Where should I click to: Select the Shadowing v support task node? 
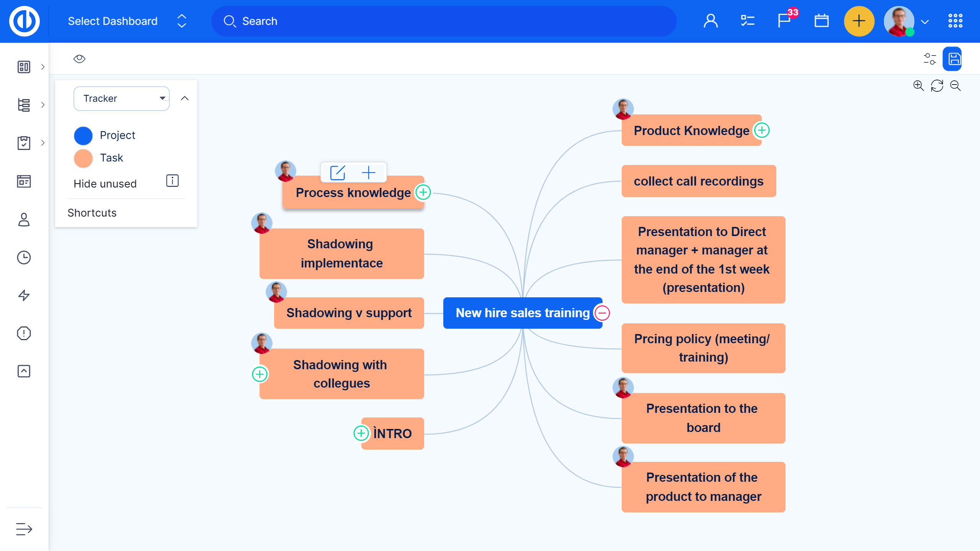tap(349, 313)
